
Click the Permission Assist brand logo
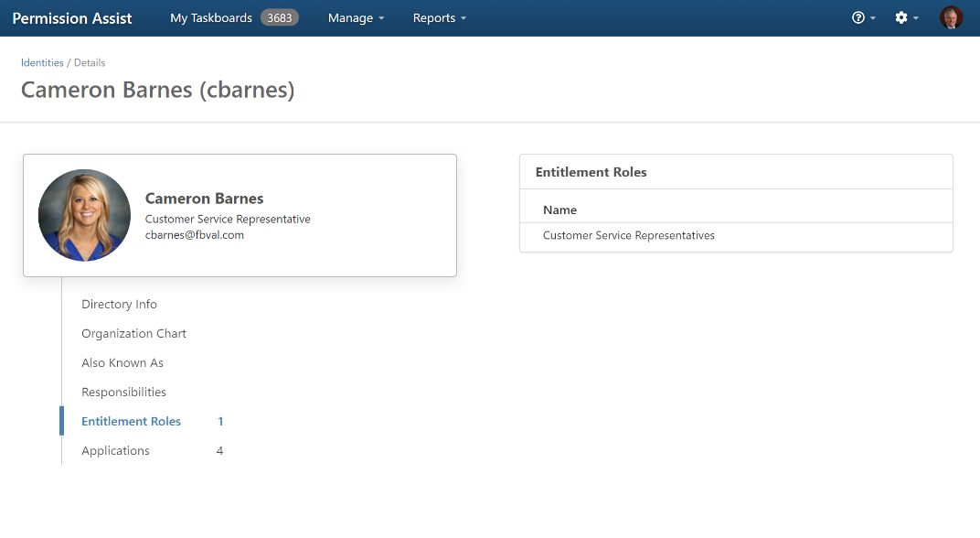point(72,18)
